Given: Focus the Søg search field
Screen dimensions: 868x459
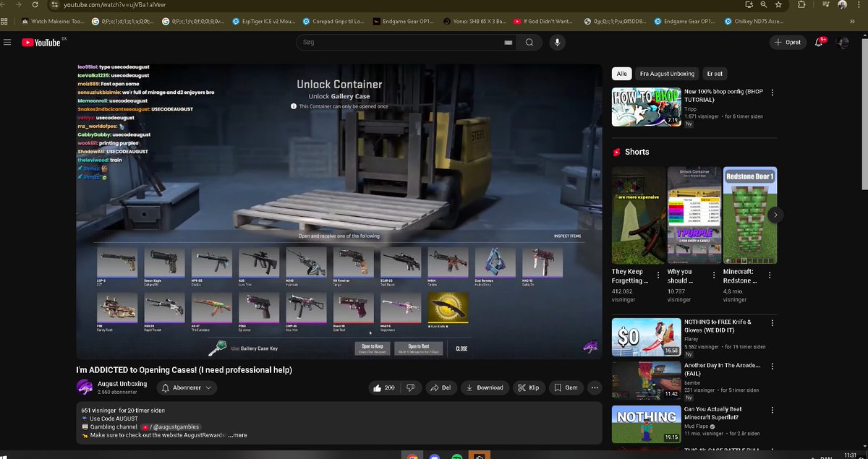Looking at the screenshot, I should pyautogui.click(x=401, y=43).
